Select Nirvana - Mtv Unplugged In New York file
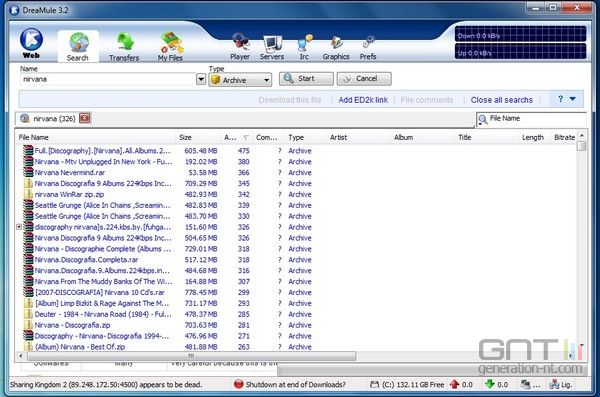600x397 pixels. coord(103,162)
